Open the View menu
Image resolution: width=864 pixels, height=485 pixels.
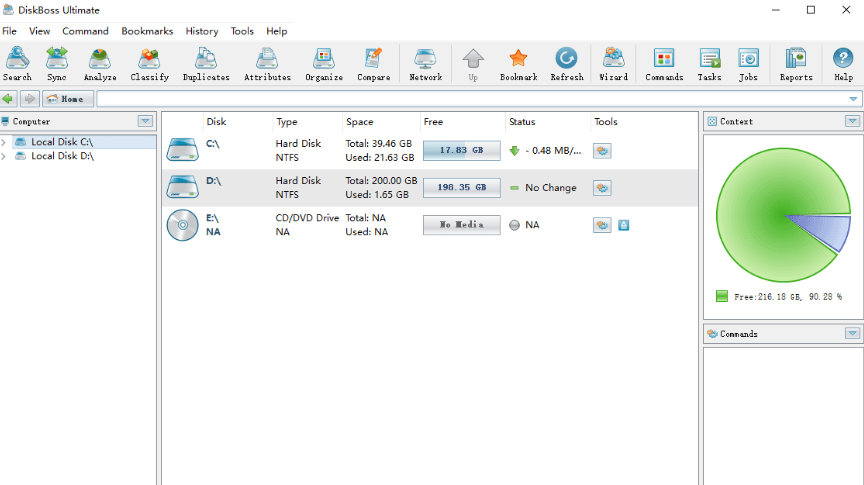(39, 31)
